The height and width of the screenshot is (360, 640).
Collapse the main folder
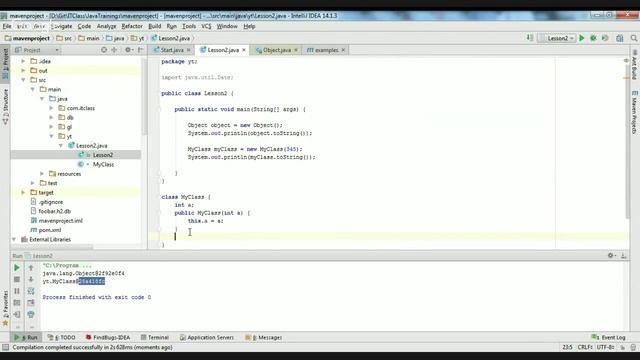coord(33,89)
